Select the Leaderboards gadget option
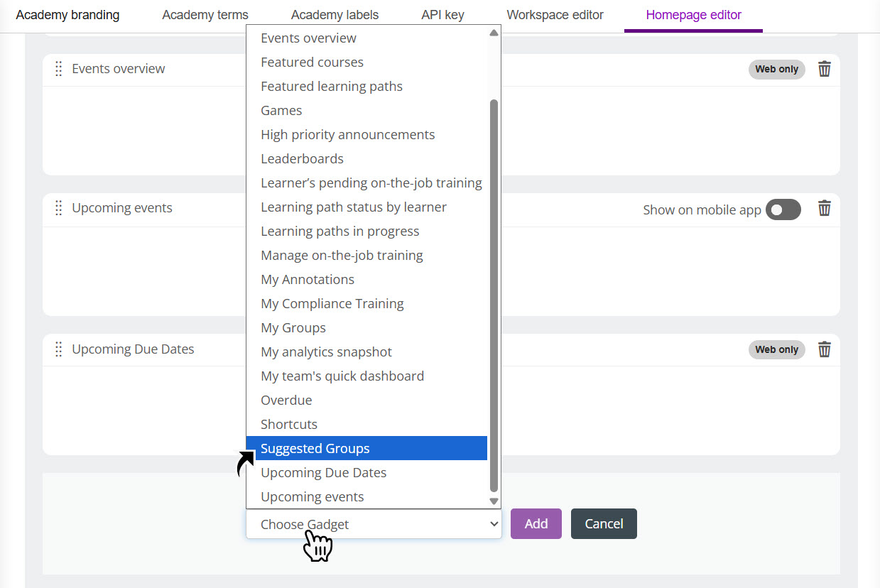The image size is (880, 588). point(300,158)
